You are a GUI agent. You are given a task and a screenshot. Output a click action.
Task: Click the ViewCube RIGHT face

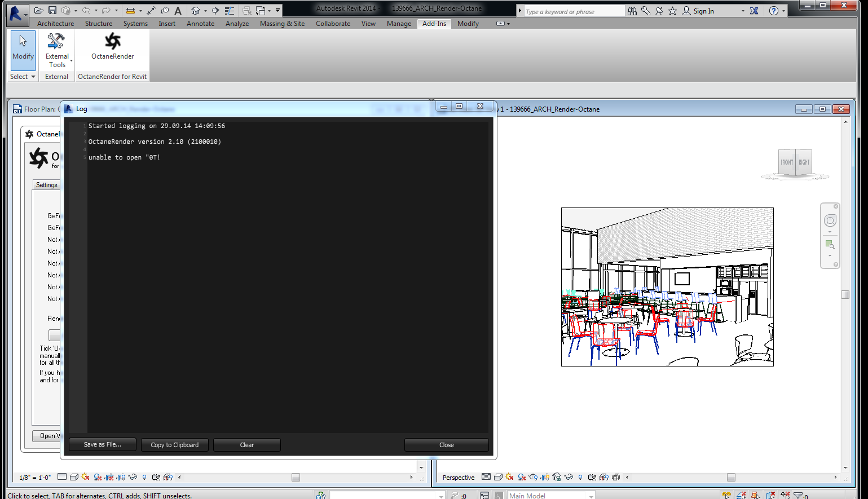(x=804, y=162)
